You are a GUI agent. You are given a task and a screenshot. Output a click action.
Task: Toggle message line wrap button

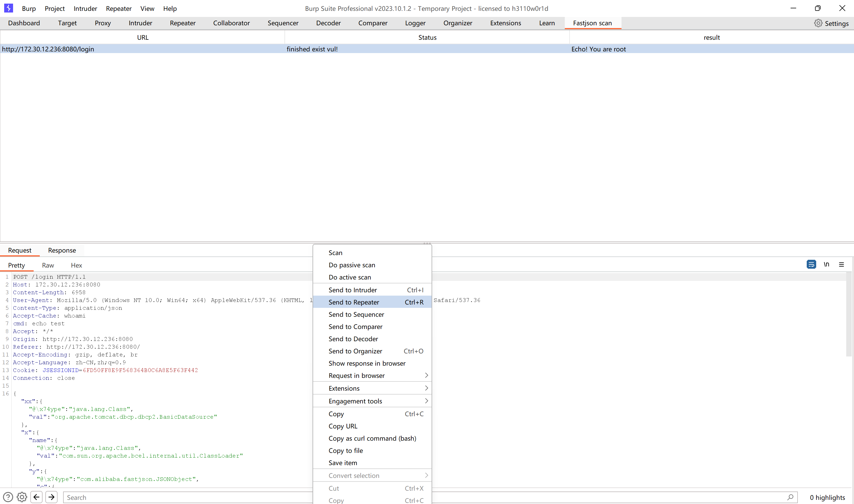811,265
